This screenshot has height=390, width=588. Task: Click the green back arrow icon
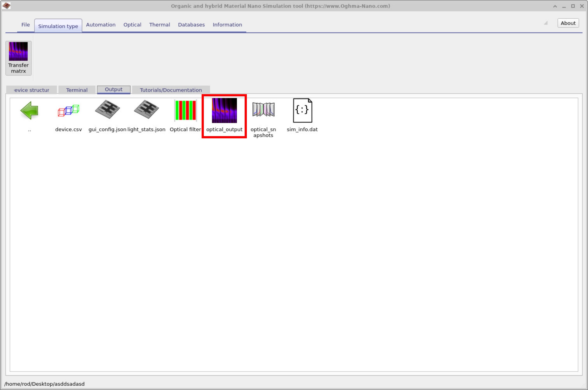tap(29, 110)
